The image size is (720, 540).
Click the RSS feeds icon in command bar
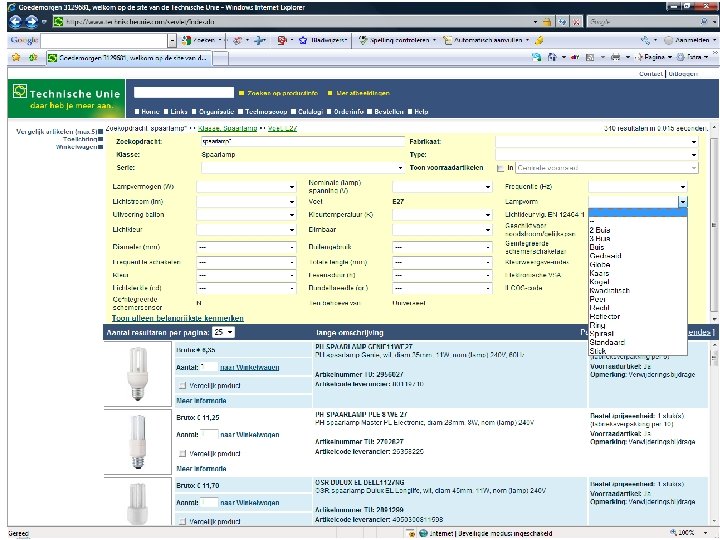(x=590, y=57)
